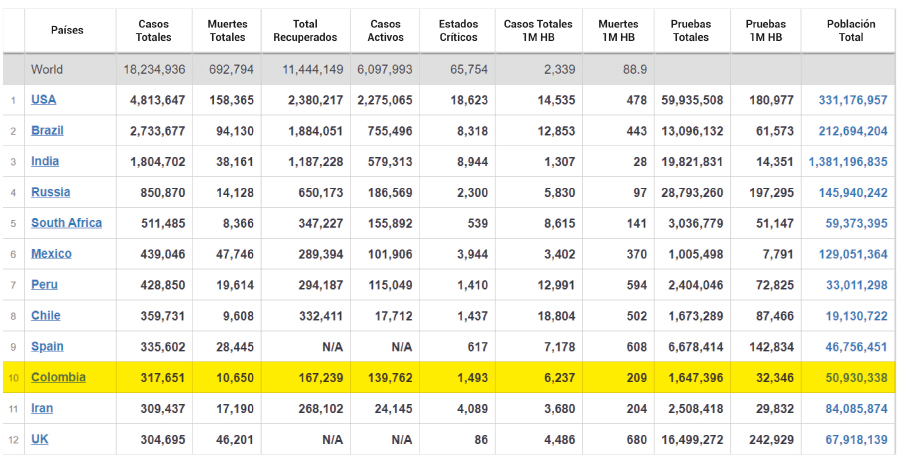Open the Iran country link

[x=42, y=409]
